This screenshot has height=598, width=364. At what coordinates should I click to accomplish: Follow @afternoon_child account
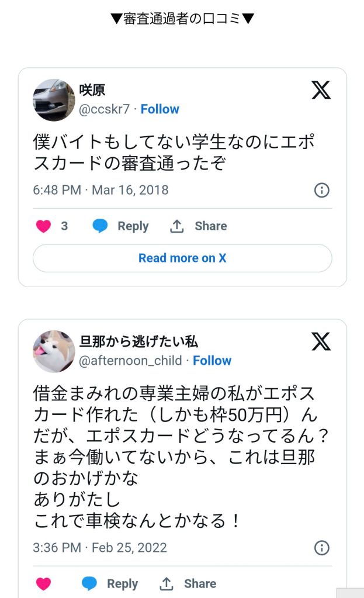coord(212,361)
